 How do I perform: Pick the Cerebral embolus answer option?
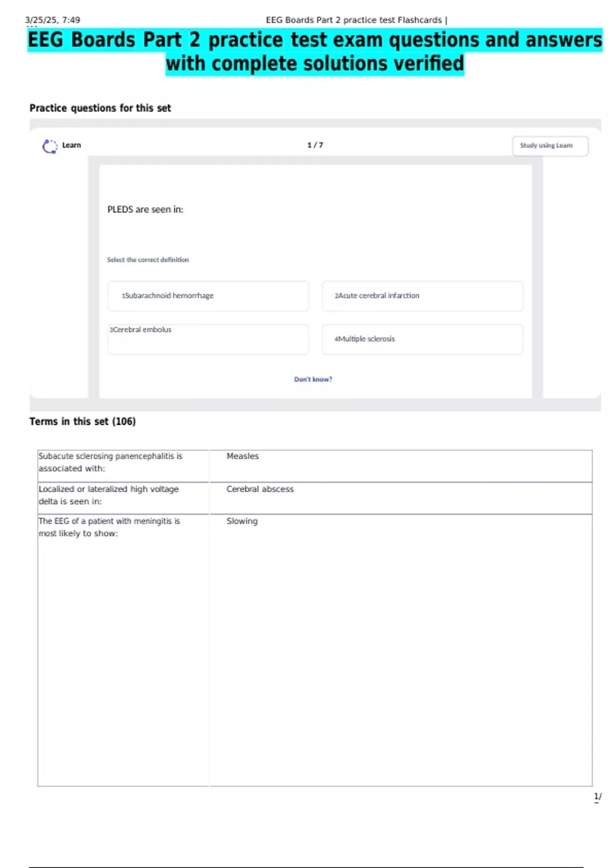208,339
